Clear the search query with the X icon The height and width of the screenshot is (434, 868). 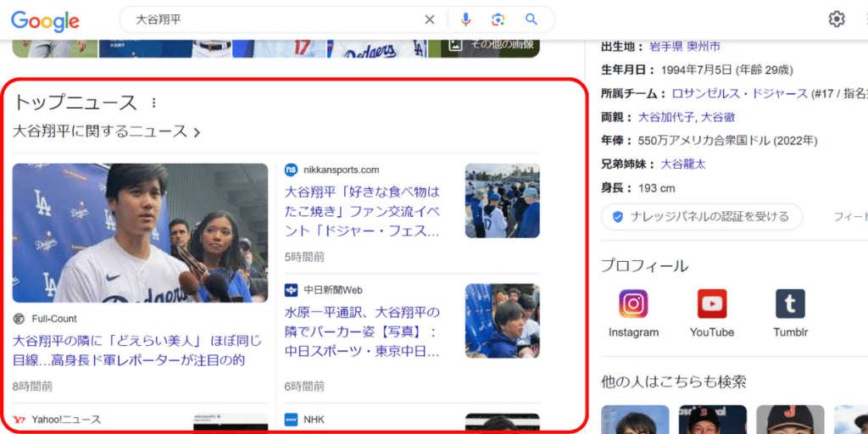(430, 20)
